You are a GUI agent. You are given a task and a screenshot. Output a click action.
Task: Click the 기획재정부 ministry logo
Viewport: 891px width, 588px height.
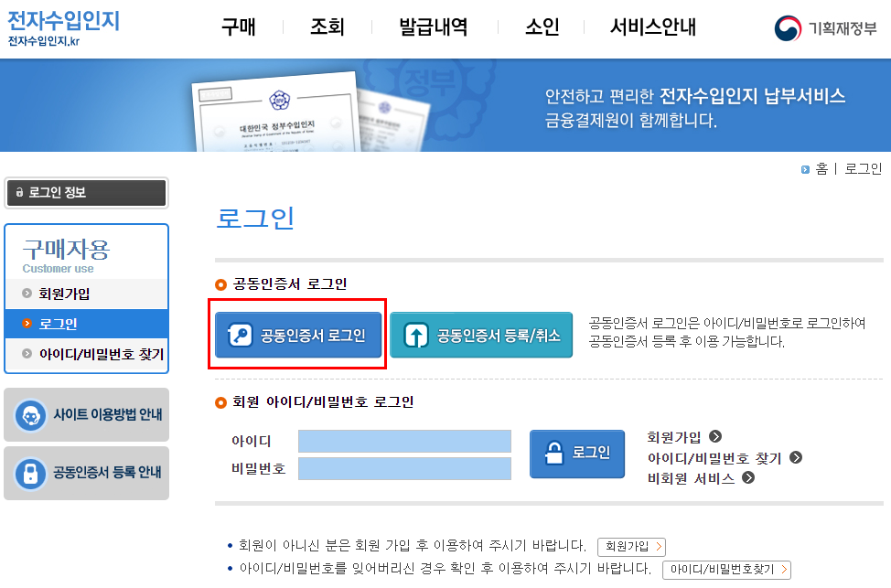[x=825, y=27]
